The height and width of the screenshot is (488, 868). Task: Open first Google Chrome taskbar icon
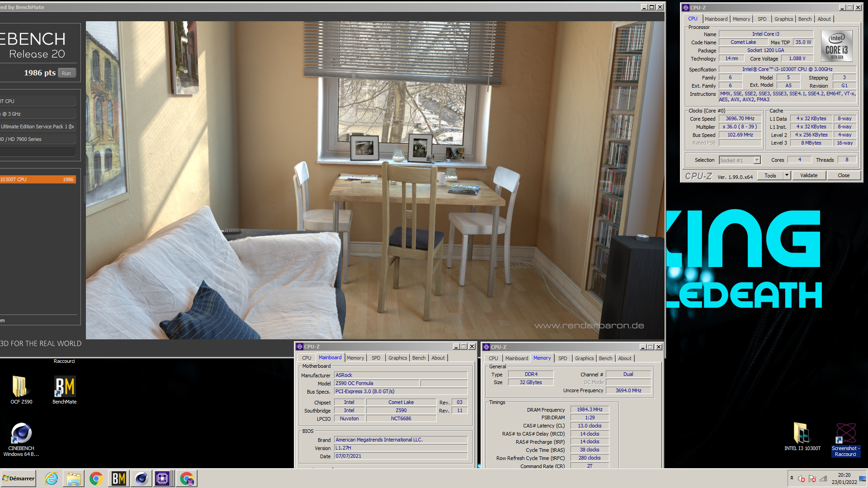[96, 479]
